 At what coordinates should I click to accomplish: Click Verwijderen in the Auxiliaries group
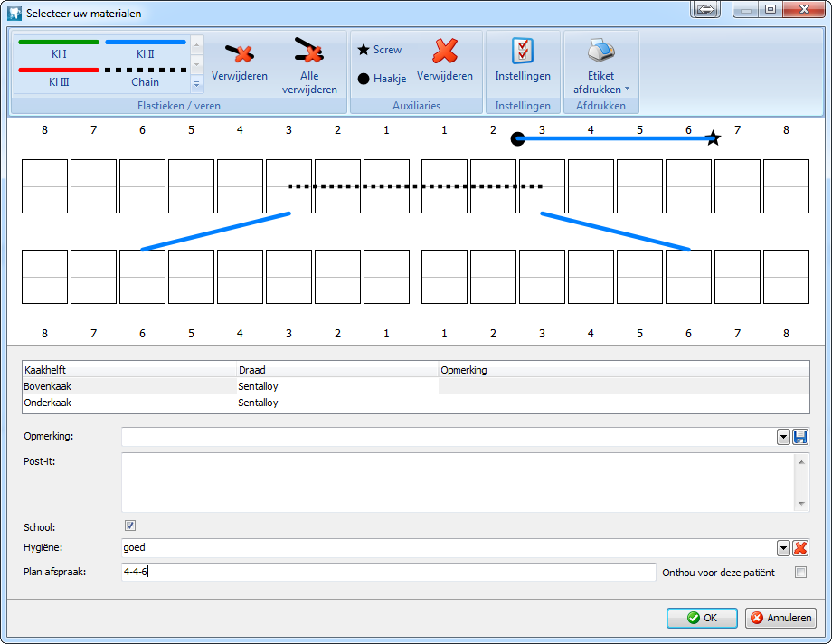click(x=445, y=60)
